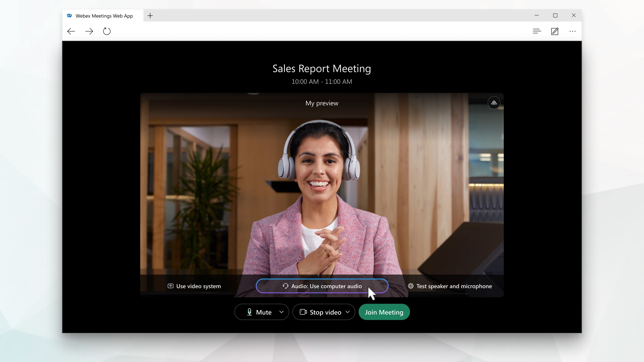This screenshot has height=362, width=644.
Task: Click the network signal icon top-right preview
Action: click(494, 103)
